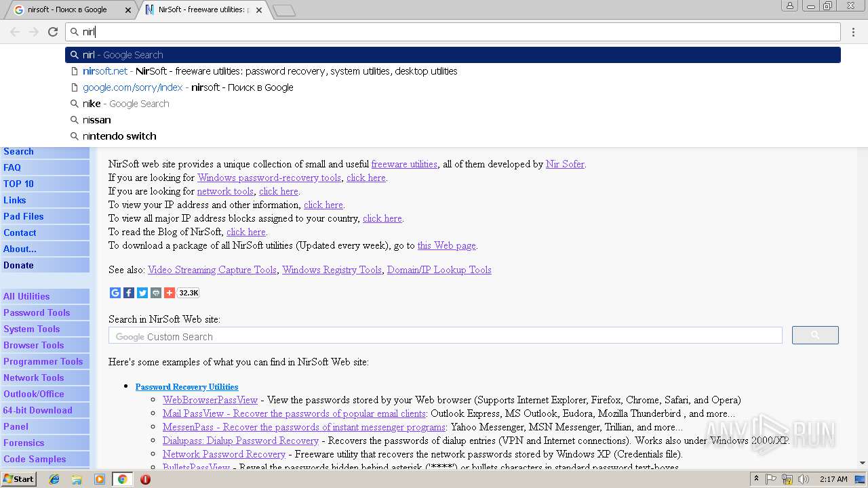
Task: Click the orange plus share icon
Action: [x=170, y=293]
